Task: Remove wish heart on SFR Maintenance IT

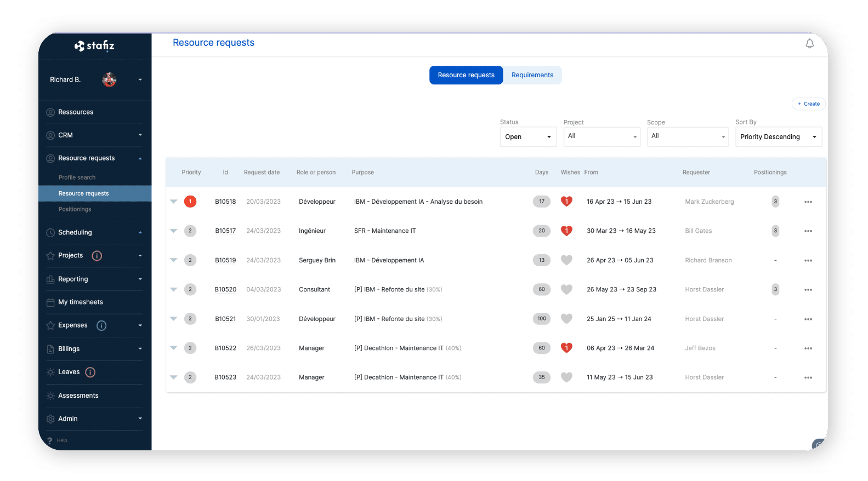Action: coord(566,231)
